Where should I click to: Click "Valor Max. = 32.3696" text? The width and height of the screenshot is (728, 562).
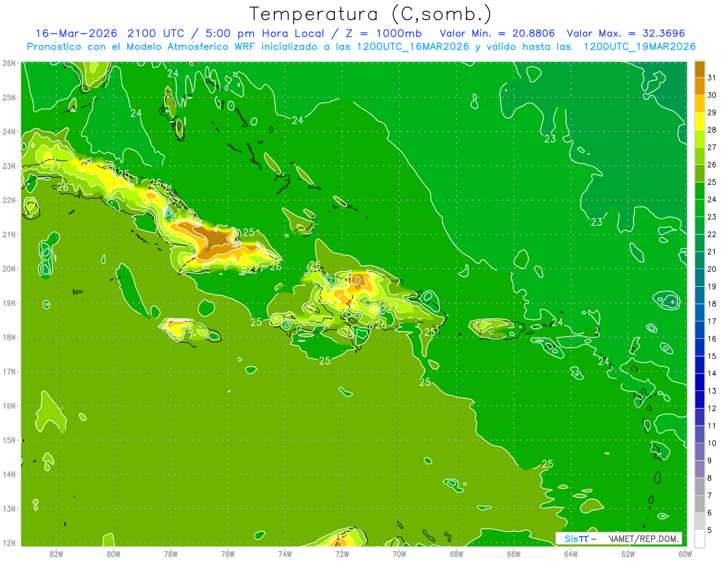[x=627, y=33]
